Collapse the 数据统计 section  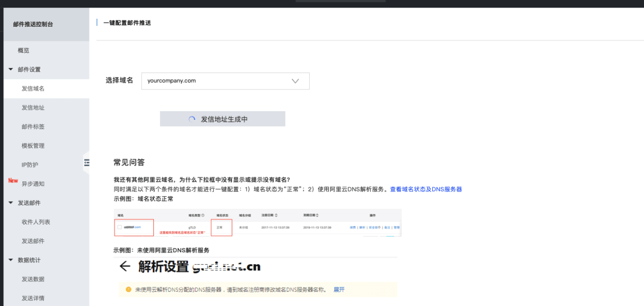(x=10, y=260)
